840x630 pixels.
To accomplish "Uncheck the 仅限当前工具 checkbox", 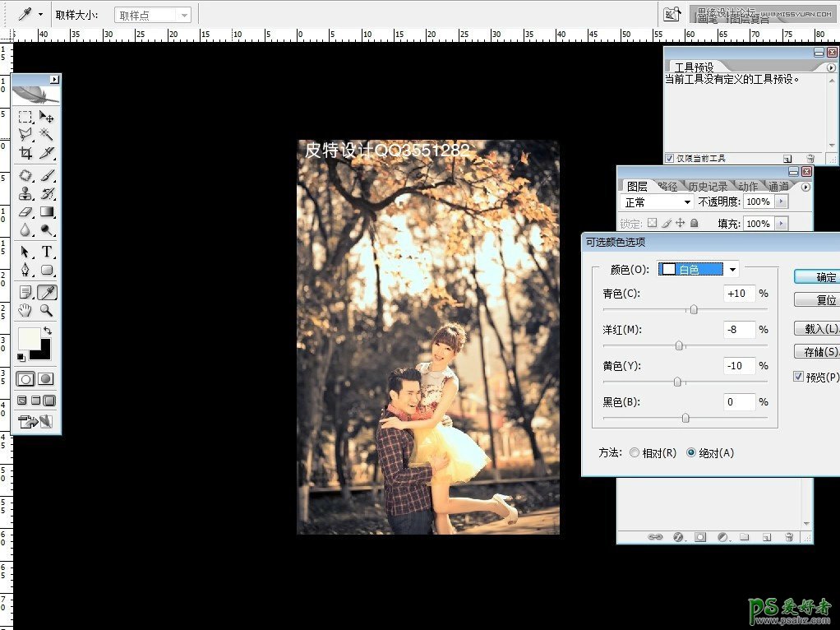I will [x=669, y=158].
